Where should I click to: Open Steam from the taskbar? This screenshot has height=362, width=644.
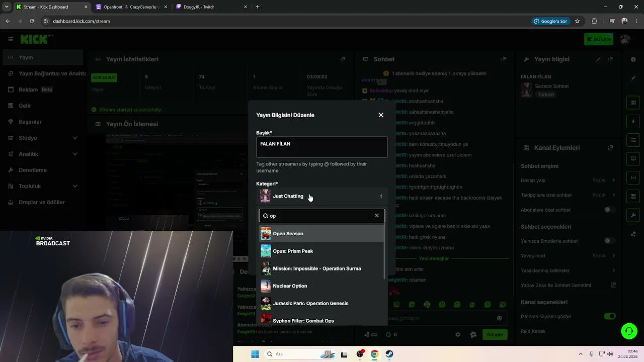389,354
